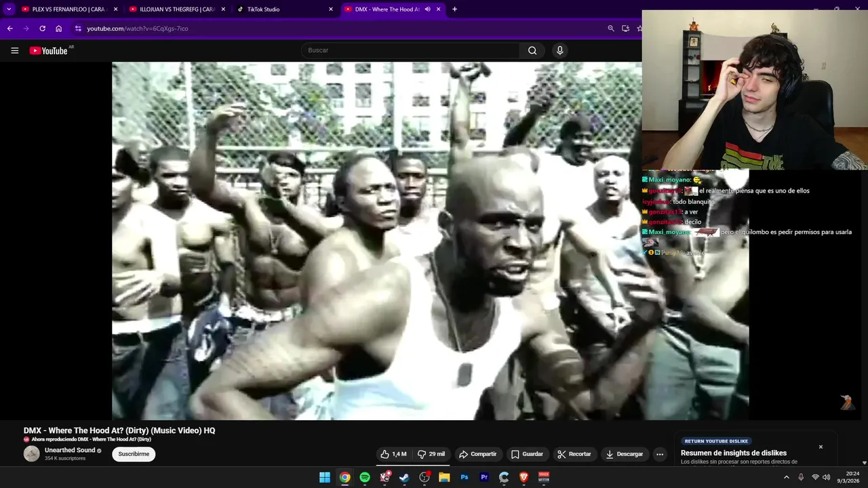Viewport: 868px width, 488px height.
Task: Clip the video with Recortar
Action: point(574,454)
